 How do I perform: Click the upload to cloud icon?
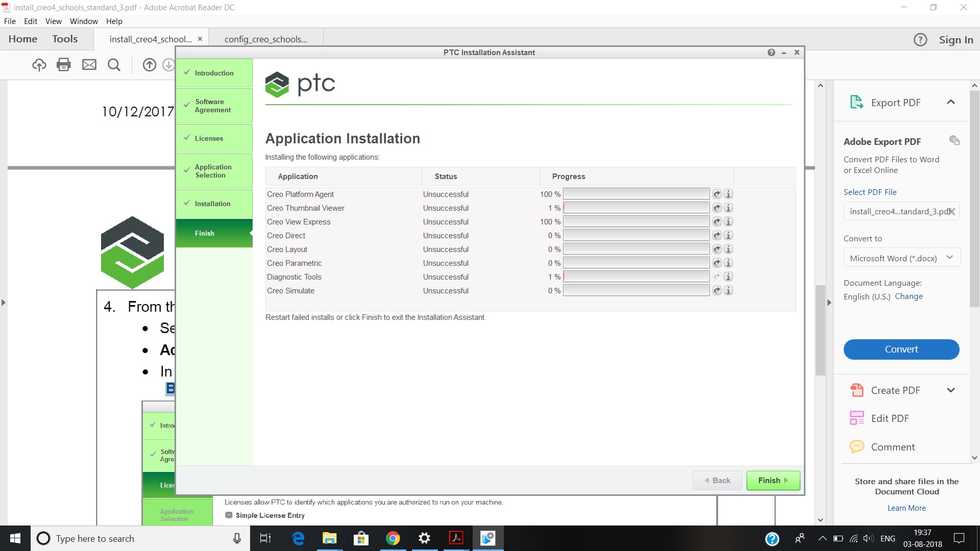click(39, 65)
